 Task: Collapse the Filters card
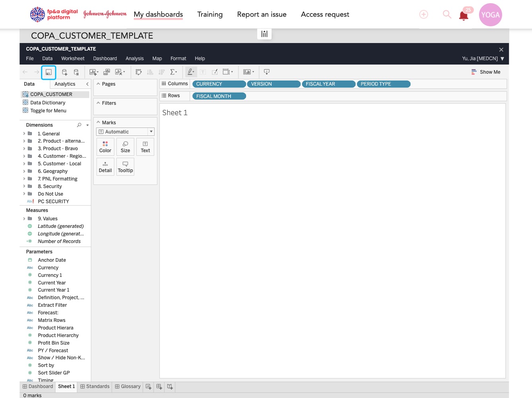(x=98, y=103)
